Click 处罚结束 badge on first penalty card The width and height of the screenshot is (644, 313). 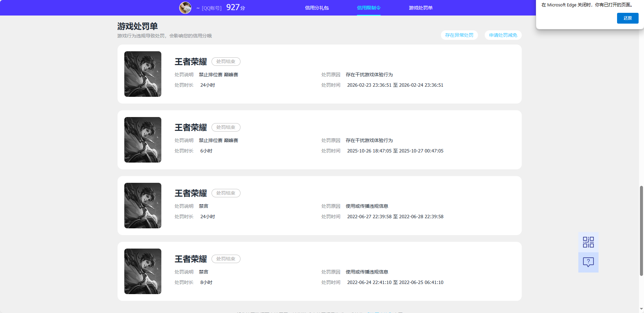pos(226,61)
